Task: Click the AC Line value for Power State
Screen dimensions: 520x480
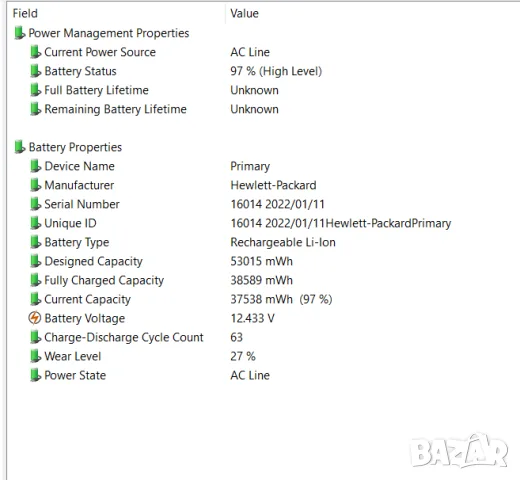Action: (250, 375)
